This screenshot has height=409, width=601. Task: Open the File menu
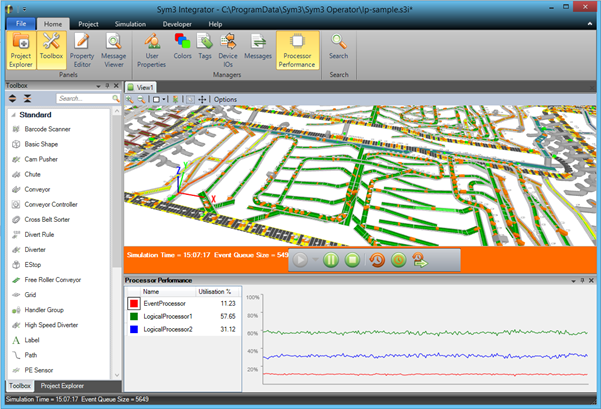[21, 24]
